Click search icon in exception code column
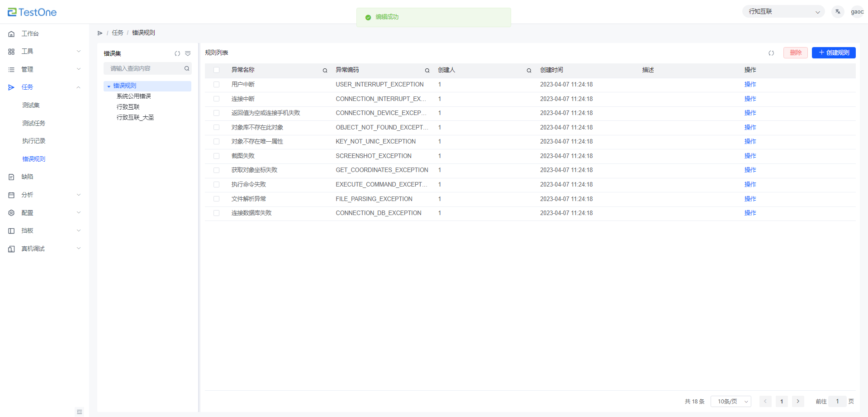Viewport: 868px width, 417px height. pos(427,70)
